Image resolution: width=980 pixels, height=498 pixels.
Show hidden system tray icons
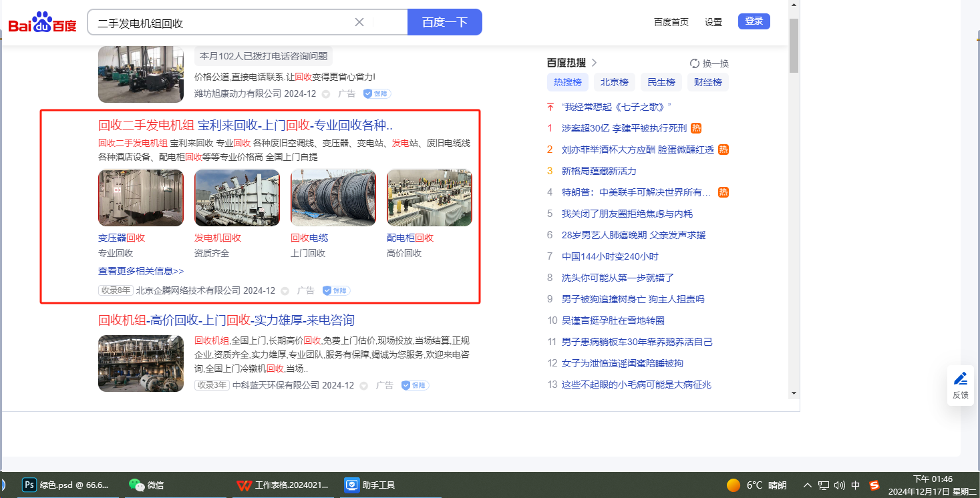(x=808, y=485)
